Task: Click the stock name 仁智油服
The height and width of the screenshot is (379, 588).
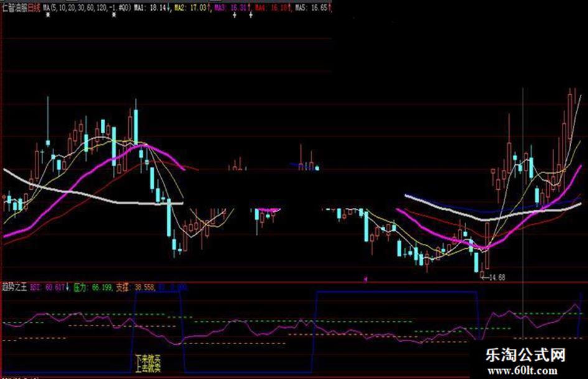Action: [16, 7]
